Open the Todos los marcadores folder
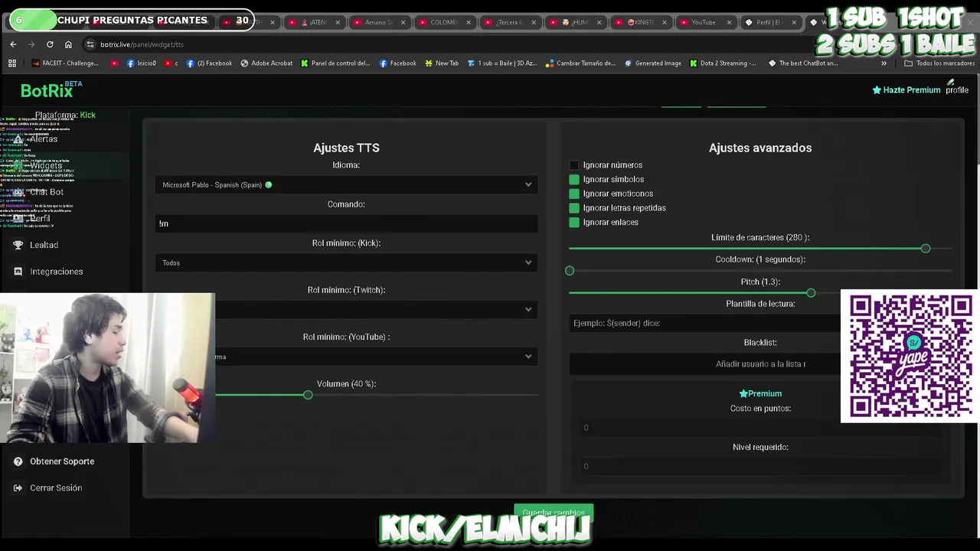This screenshot has height=551, width=980. point(940,64)
